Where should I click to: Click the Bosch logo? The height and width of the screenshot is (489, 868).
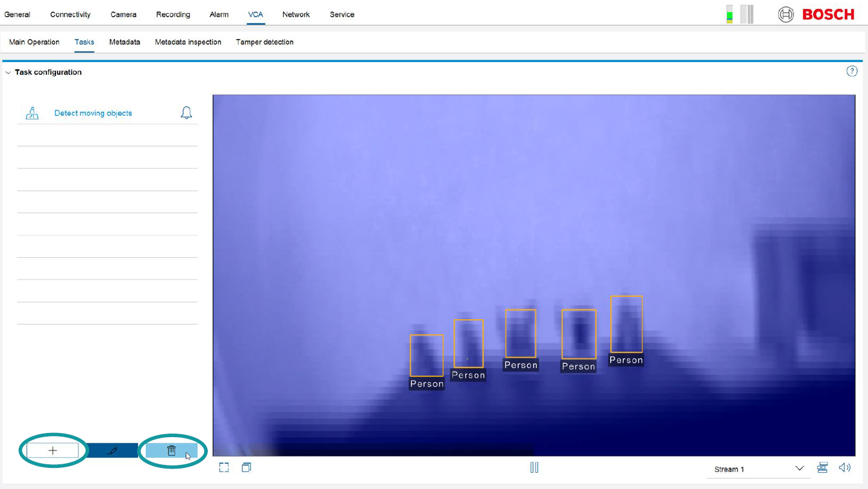tap(816, 14)
